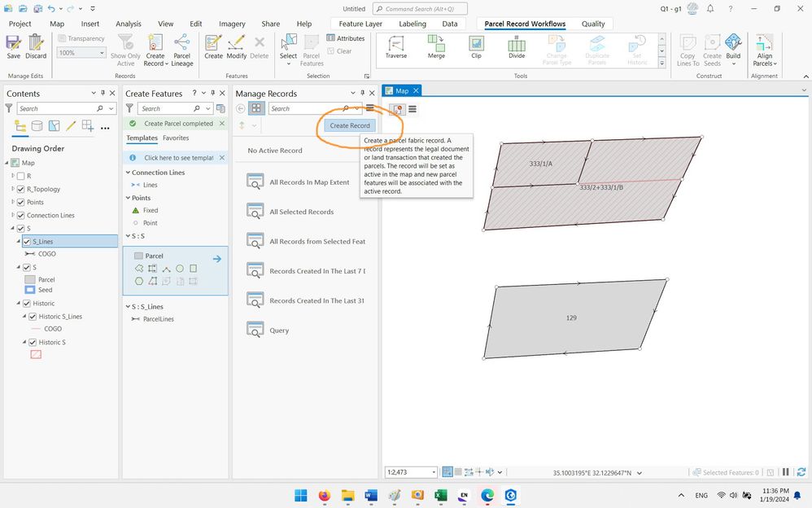Switch to the Imagery tab
This screenshot has width=812, height=508.
tap(232, 24)
